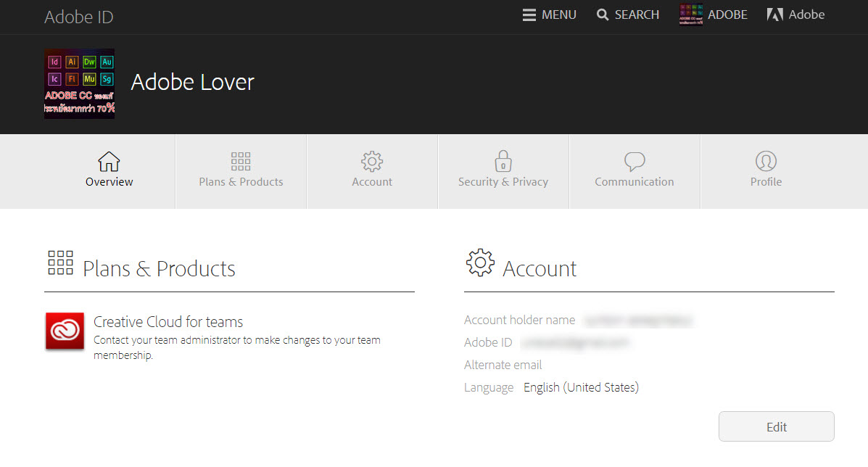Click the Adobe Lover name heading
868x467 pixels.
pos(193,83)
